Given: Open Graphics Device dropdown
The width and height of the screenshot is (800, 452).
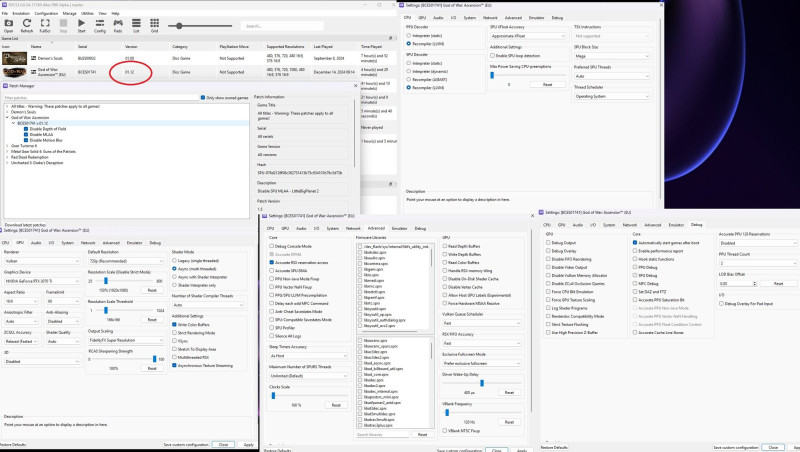Looking at the screenshot, I should pyautogui.click(x=42, y=281).
